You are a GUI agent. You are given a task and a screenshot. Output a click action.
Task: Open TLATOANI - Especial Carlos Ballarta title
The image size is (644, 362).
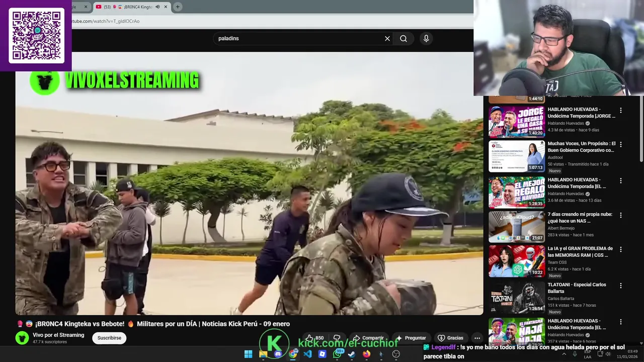tap(577, 288)
